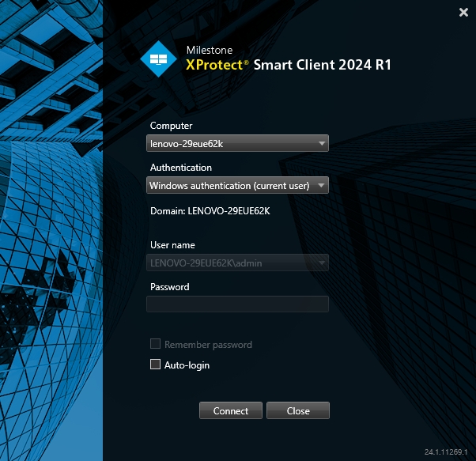Click the Remember password label text
476x461 pixels.
pyautogui.click(x=208, y=345)
